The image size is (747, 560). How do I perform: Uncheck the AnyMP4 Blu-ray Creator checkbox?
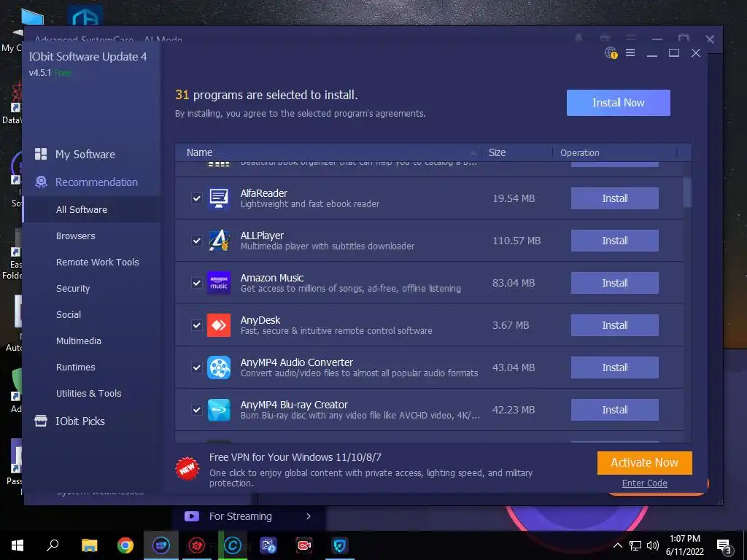(x=197, y=410)
